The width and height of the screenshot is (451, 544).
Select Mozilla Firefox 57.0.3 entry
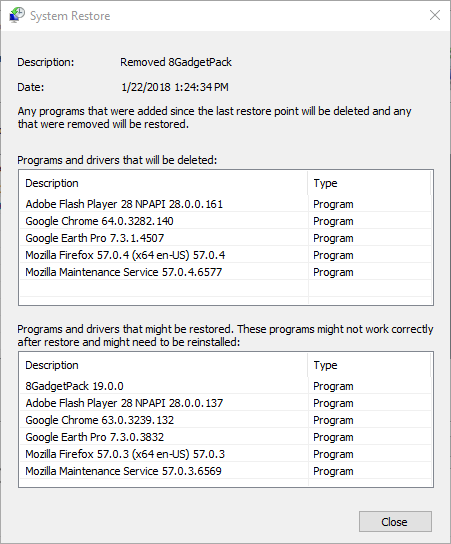pos(226,454)
